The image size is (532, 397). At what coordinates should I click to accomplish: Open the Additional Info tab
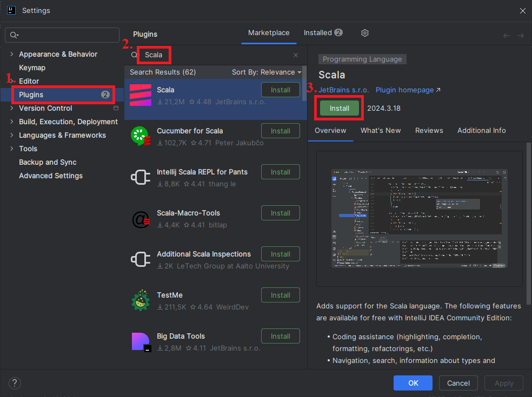(x=481, y=131)
